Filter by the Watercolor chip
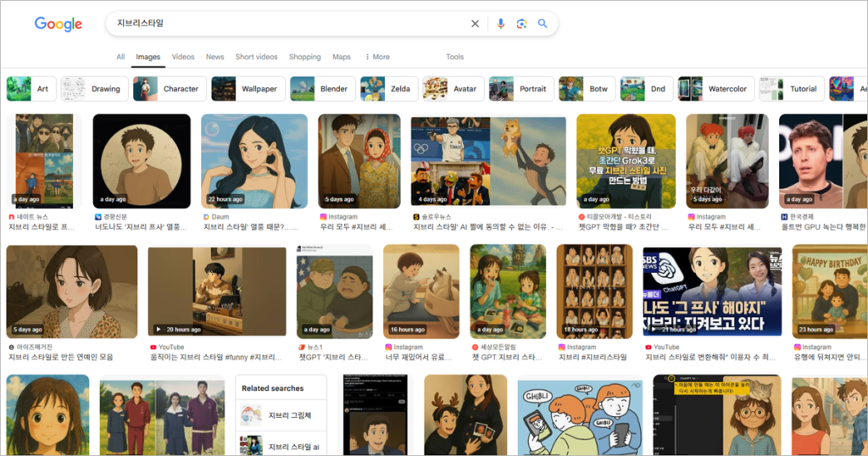The width and height of the screenshot is (868, 456). (x=716, y=88)
